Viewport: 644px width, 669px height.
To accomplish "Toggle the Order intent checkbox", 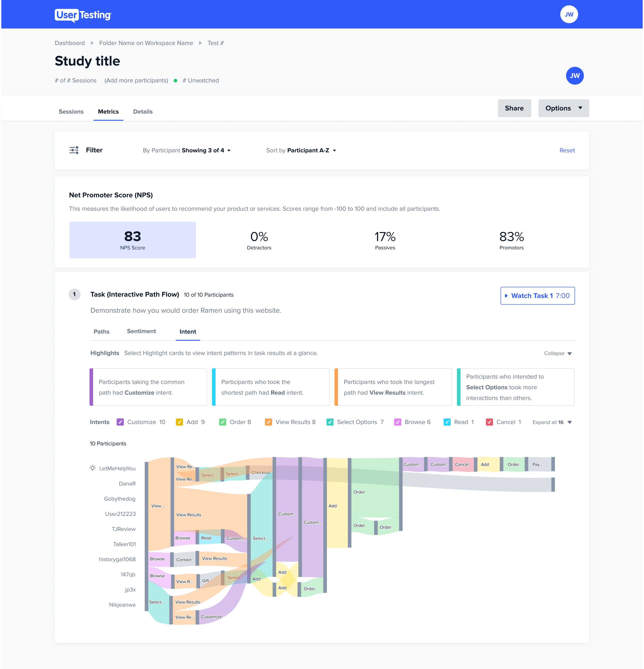I will coord(222,422).
